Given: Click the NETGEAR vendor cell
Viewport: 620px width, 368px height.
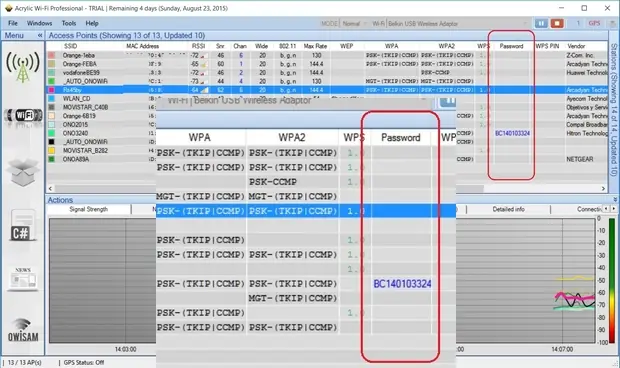Looking at the screenshot, I should [x=580, y=159].
